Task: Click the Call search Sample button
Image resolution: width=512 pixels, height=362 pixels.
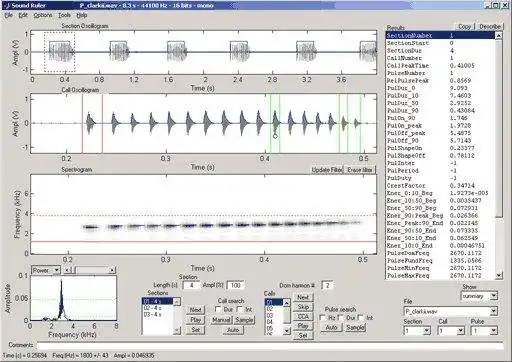Action: click(x=244, y=320)
